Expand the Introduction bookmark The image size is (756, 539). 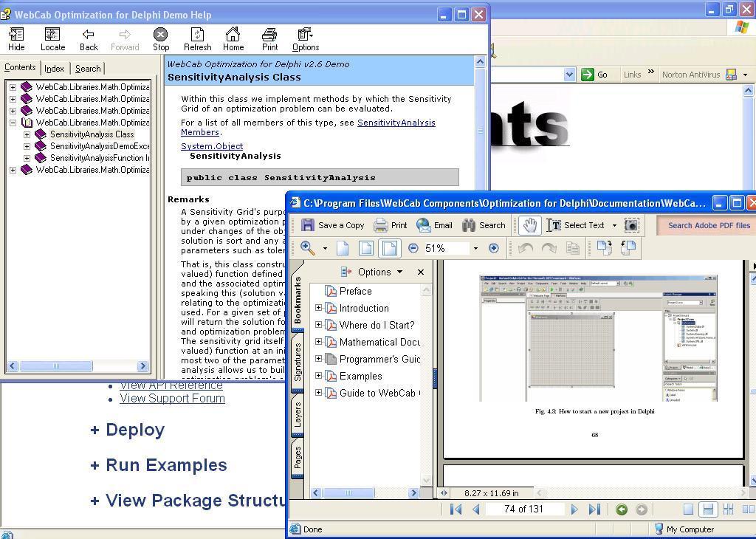pyautogui.click(x=318, y=308)
